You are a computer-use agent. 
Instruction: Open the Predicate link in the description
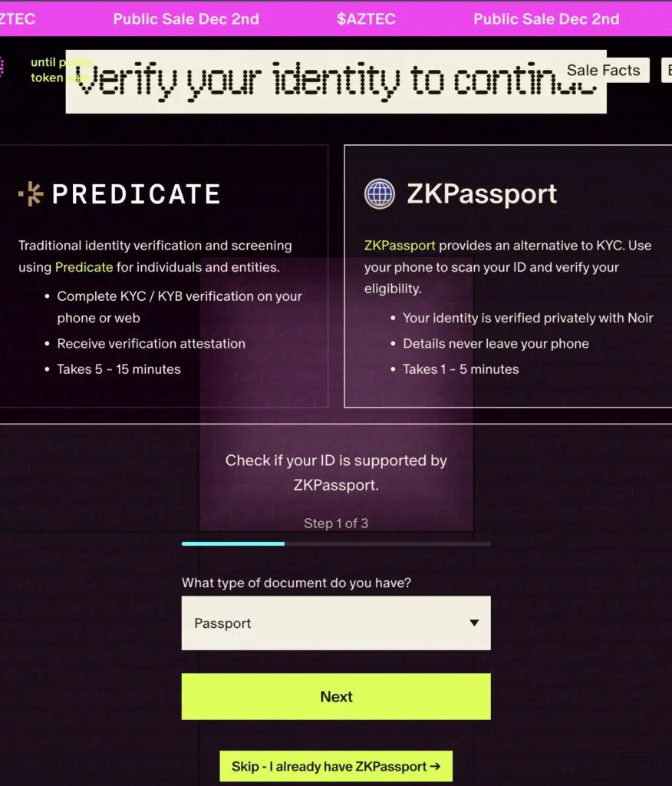pos(84,267)
